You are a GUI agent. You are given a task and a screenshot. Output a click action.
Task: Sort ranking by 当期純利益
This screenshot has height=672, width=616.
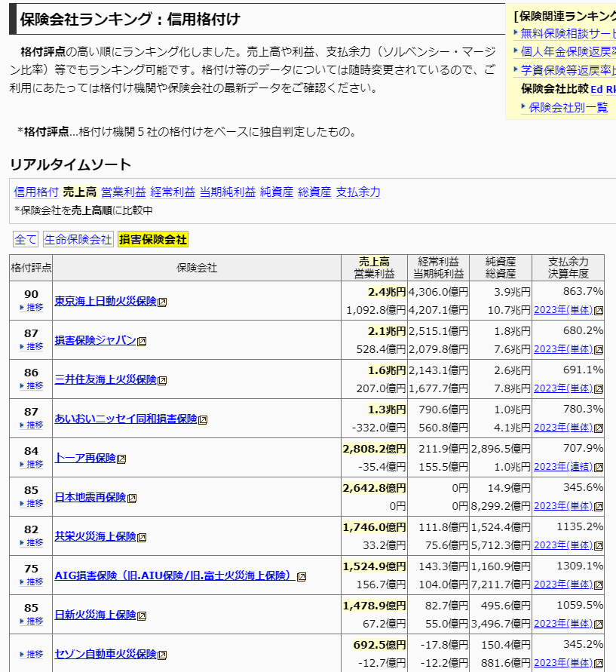coord(228,192)
